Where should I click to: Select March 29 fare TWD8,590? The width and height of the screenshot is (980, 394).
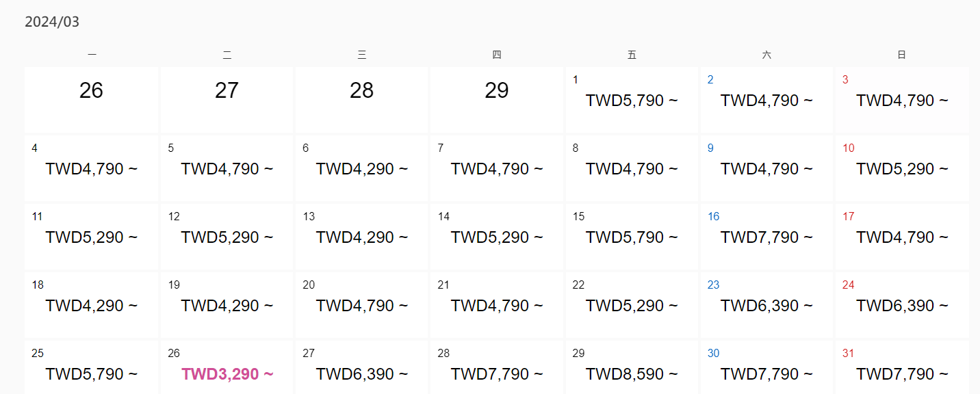coord(632,374)
